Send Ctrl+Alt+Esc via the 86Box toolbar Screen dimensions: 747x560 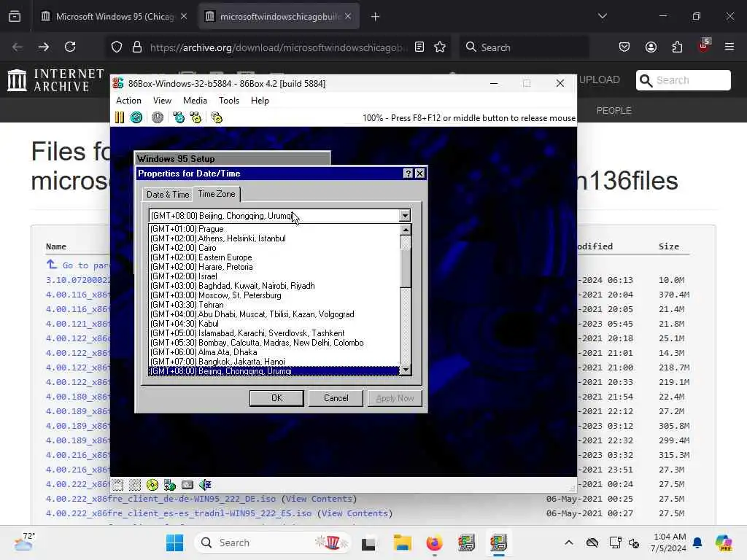tap(196, 117)
